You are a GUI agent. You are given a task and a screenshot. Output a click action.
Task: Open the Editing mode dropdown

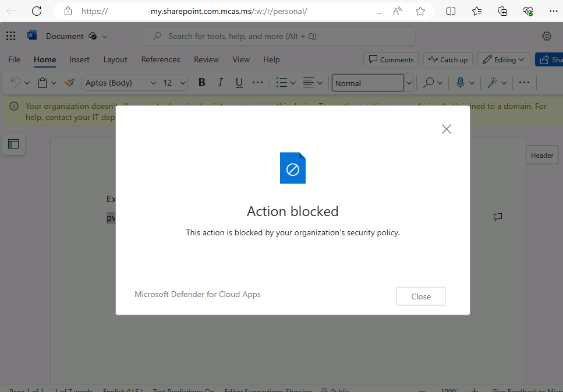click(x=504, y=59)
